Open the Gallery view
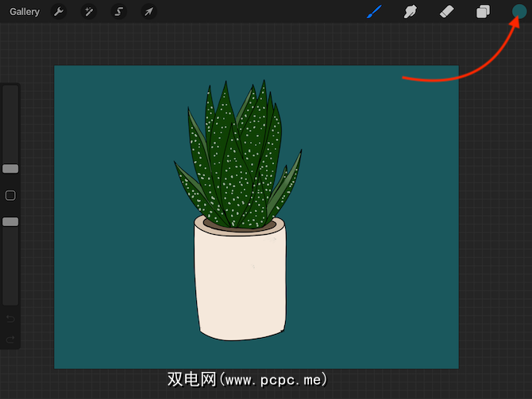 pos(25,12)
